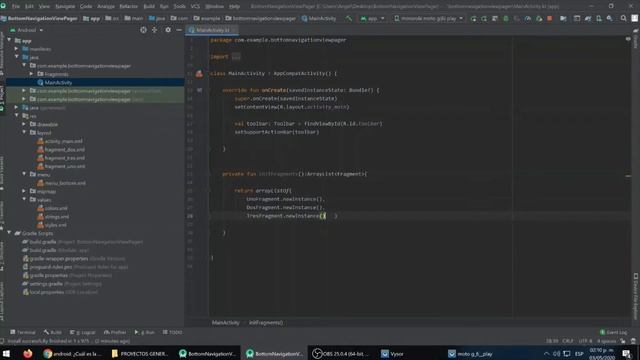Viewport: 640px width, 360px height.
Task: Open Chrome task in taskbar
Action: 72,353
